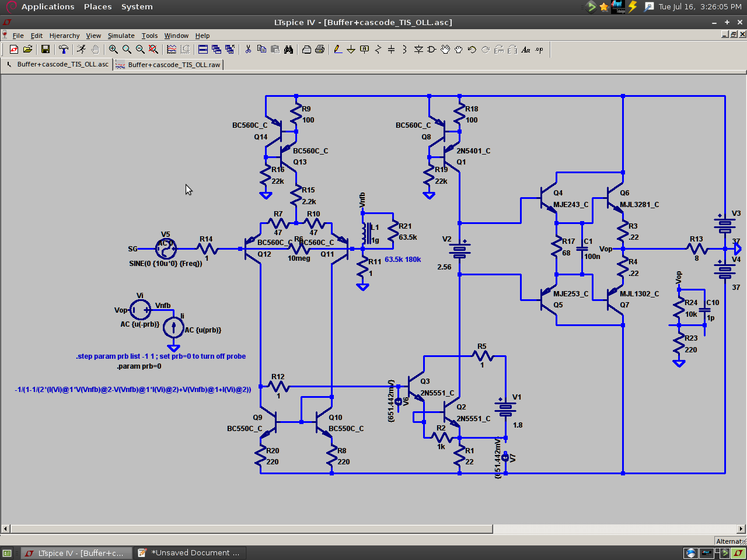Open the View menu
This screenshot has width=747, height=560.
pyautogui.click(x=93, y=36)
